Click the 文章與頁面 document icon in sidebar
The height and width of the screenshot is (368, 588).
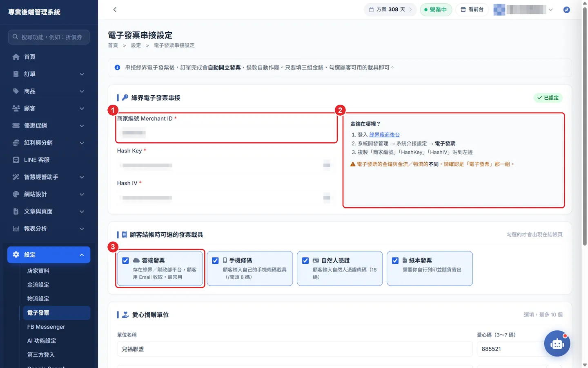(16, 211)
